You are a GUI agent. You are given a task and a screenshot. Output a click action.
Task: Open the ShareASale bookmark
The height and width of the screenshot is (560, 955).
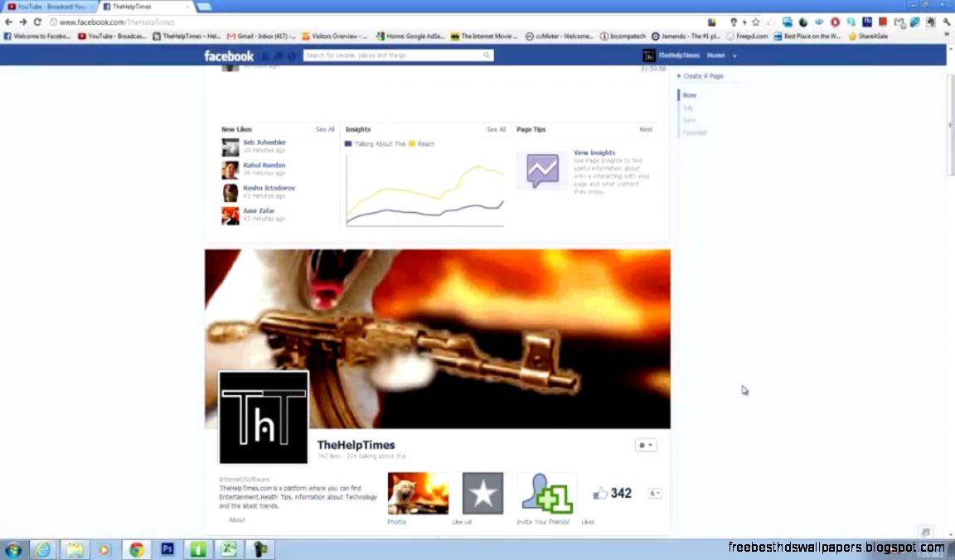point(868,36)
